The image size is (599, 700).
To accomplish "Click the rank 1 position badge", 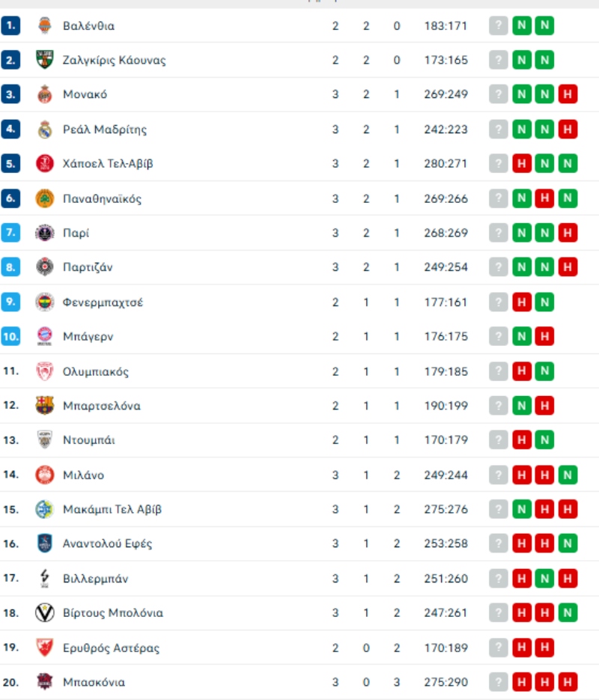I will (x=10, y=26).
